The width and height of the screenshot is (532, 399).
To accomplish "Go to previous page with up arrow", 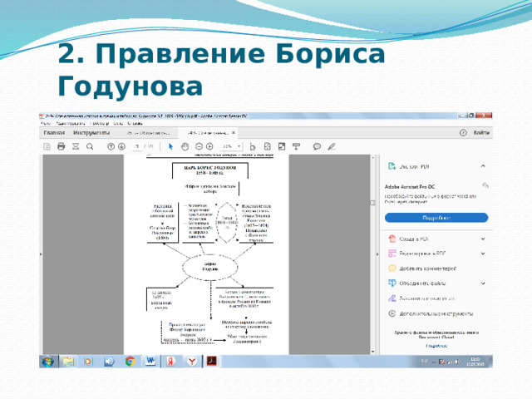I will pyautogui.click(x=111, y=146).
